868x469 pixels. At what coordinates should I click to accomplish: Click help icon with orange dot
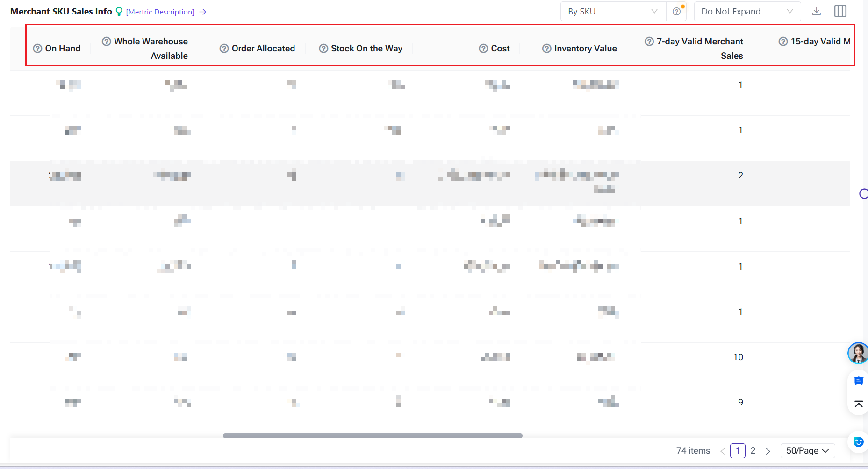[x=677, y=12]
